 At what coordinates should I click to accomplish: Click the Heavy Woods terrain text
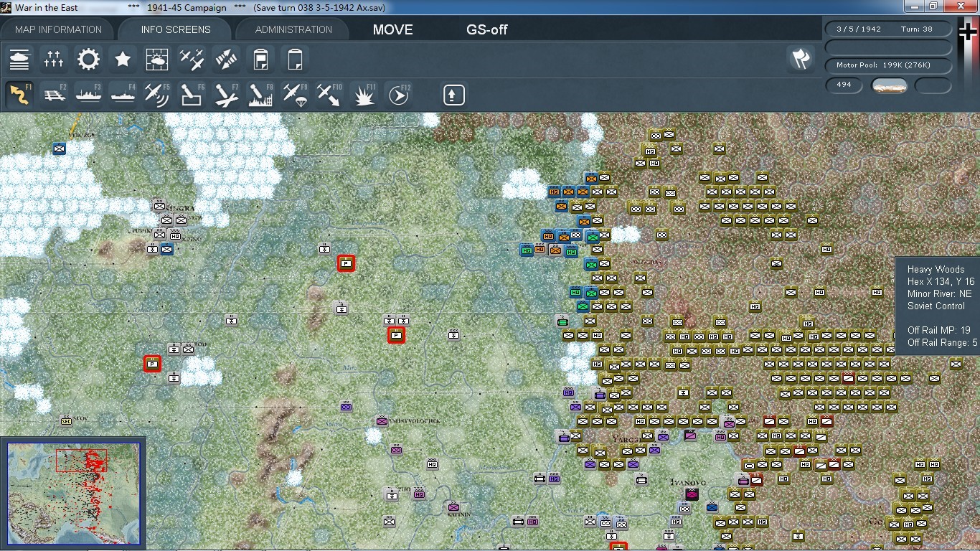[x=936, y=269]
